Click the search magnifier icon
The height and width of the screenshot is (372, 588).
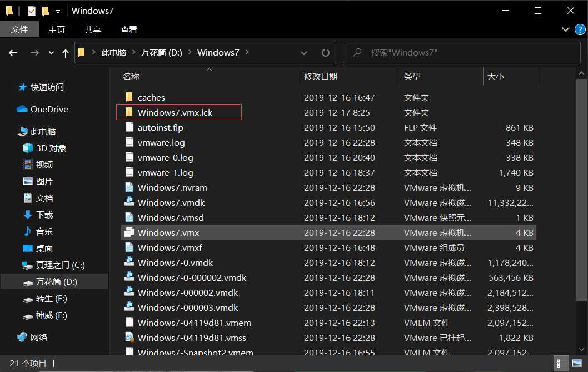pos(357,53)
